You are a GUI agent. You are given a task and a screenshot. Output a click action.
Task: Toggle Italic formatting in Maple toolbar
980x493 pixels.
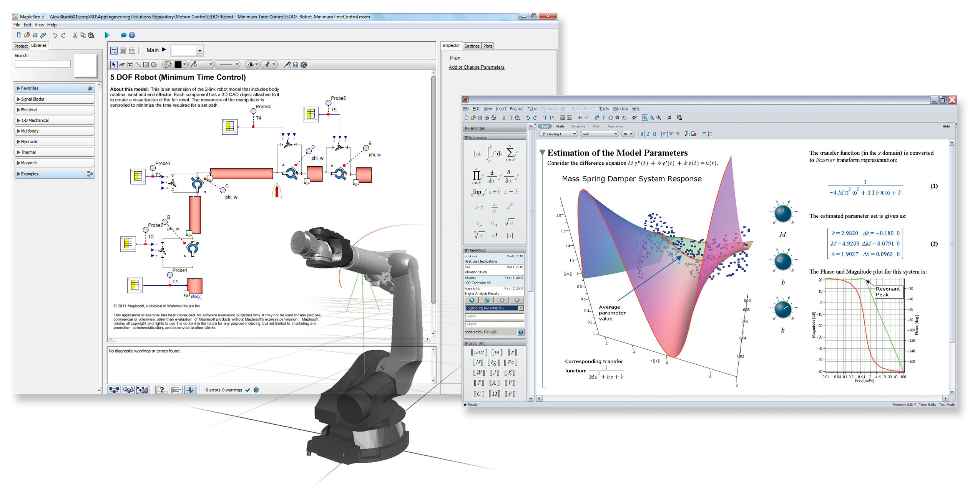tap(648, 134)
